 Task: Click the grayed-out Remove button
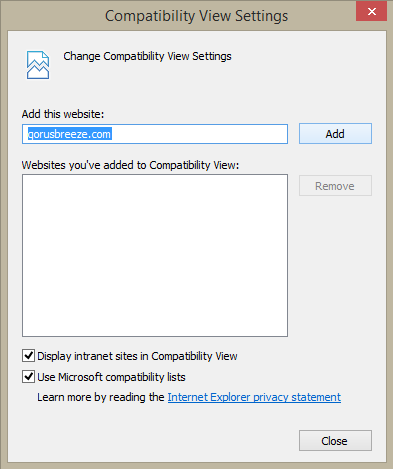(x=335, y=186)
